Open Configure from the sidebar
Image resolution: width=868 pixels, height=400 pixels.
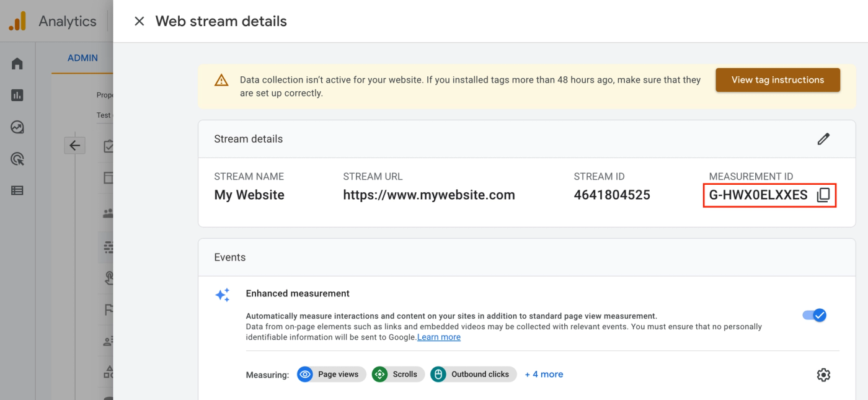[17, 191]
